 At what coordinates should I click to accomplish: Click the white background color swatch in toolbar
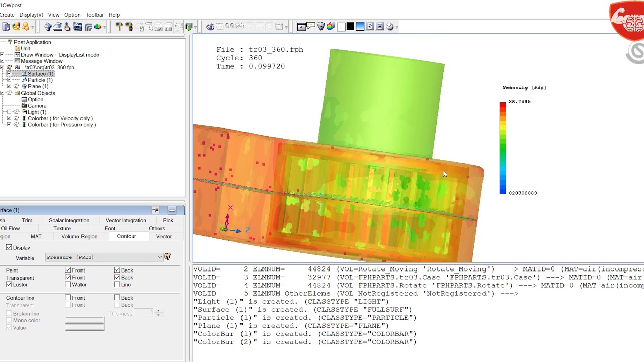click(341, 27)
